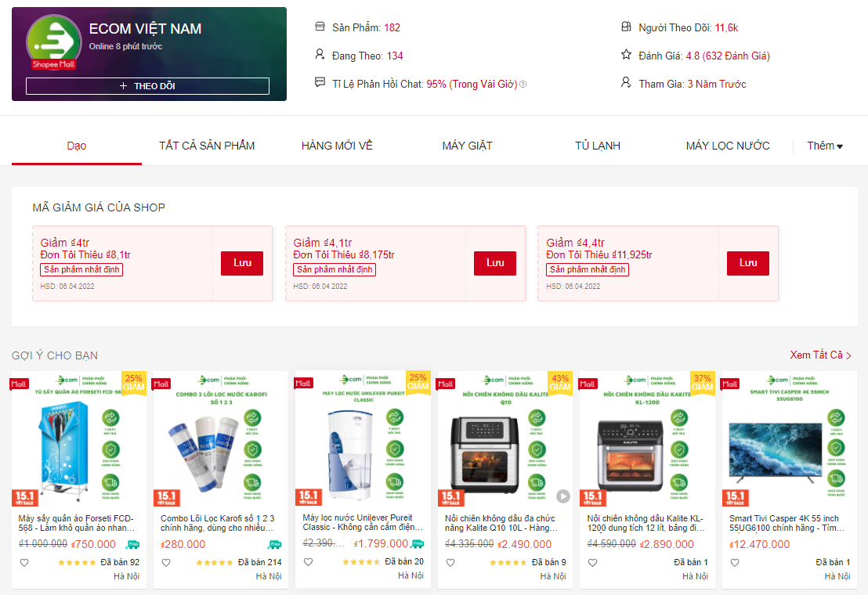Click Sản phẩm nhất định on ₫4,4tr voucher

click(x=588, y=269)
